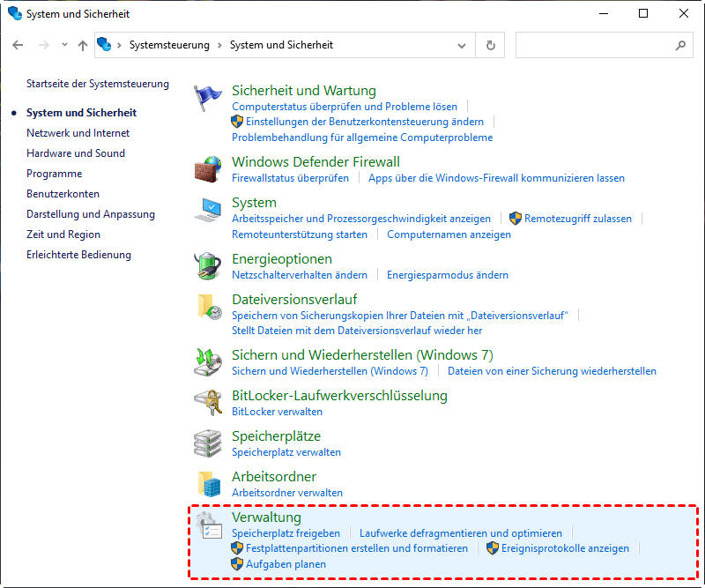Go up one level with the up arrow

pyautogui.click(x=83, y=45)
